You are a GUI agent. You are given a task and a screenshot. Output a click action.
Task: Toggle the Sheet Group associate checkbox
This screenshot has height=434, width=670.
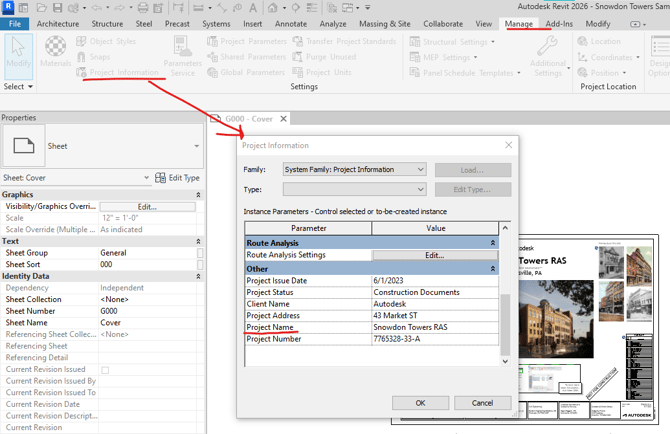(x=200, y=253)
